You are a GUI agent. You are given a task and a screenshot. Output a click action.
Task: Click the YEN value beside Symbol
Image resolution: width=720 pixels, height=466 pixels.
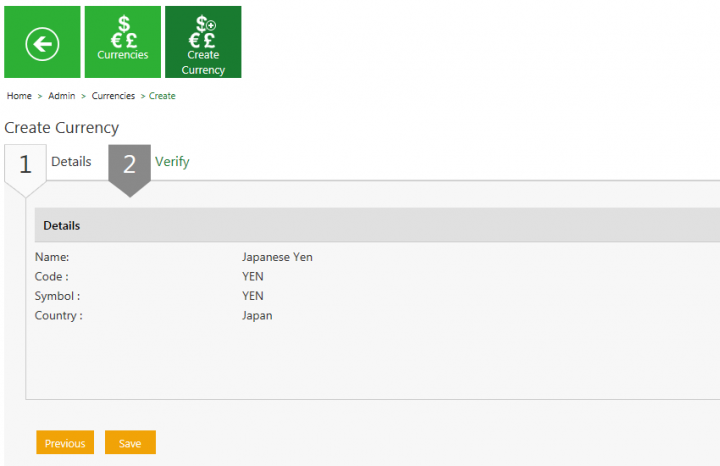tap(253, 296)
